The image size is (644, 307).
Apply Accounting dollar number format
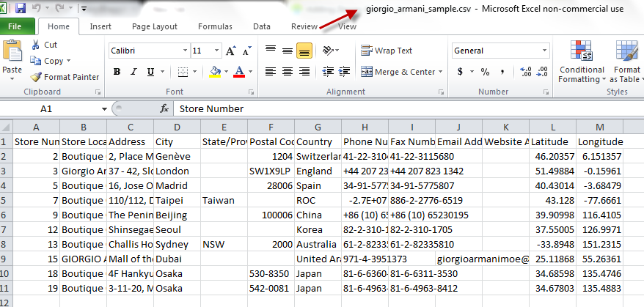(461, 72)
